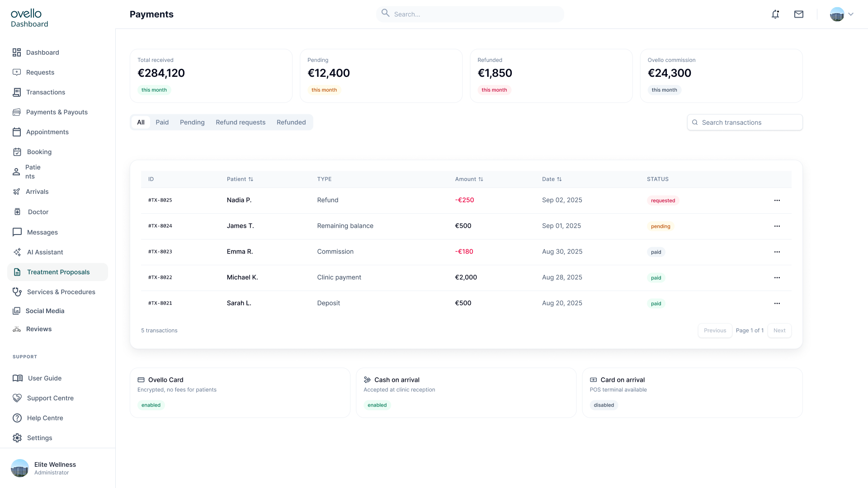This screenshot has height=488, width=868.
Task: Click the disabled badge under Card on arrival
Action: pos(604,405)
